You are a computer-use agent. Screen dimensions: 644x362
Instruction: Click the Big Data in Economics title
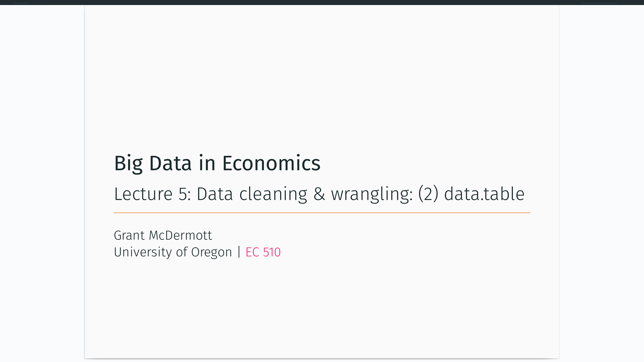(x=217, y=163)
